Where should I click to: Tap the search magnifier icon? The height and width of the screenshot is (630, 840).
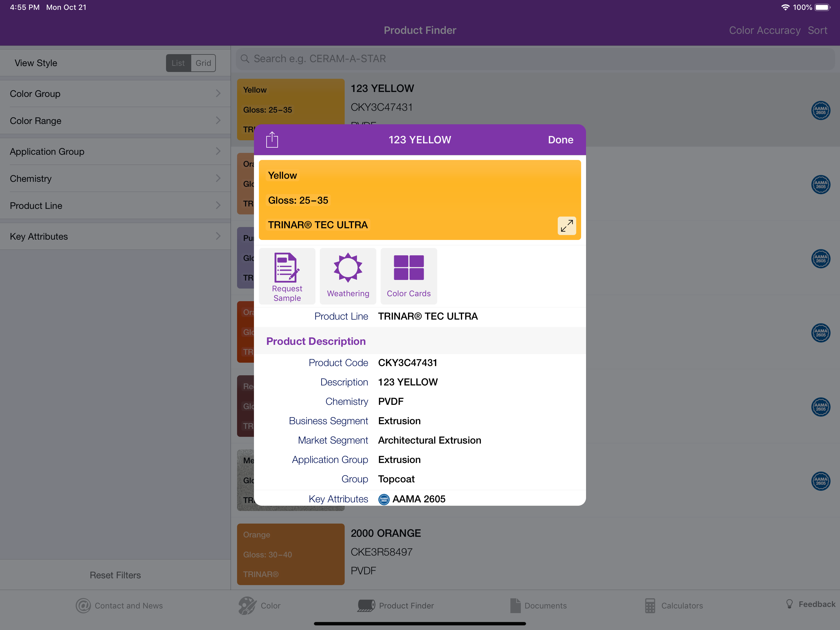(245, 58)
